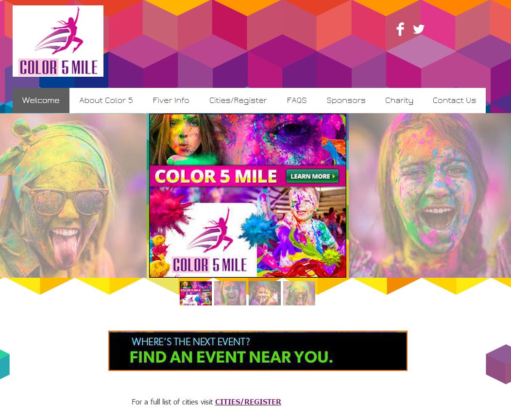Select the third slideshow thumbnail
511x420 pixels.
click(x=265, y=293)
